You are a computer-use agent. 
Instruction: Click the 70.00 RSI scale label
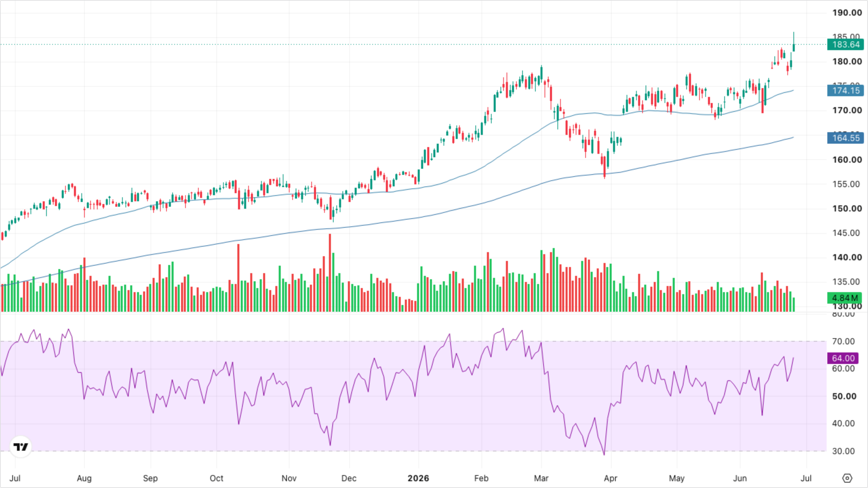point(843,341)
